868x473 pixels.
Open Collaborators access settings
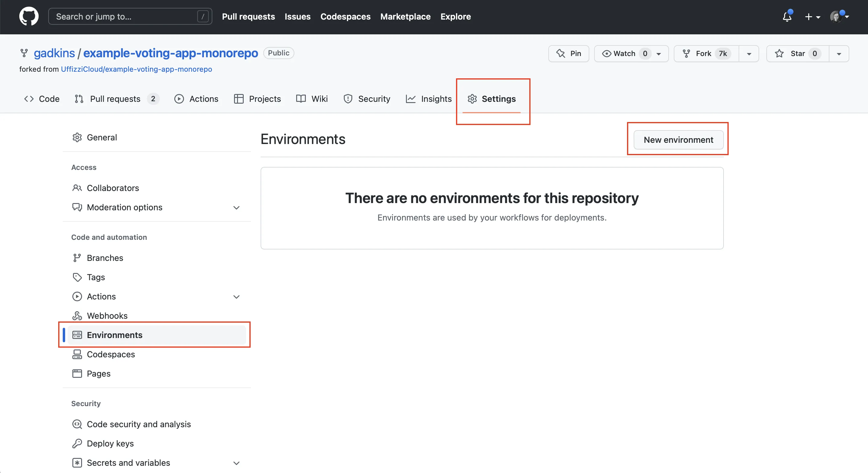tap(112, 188)
